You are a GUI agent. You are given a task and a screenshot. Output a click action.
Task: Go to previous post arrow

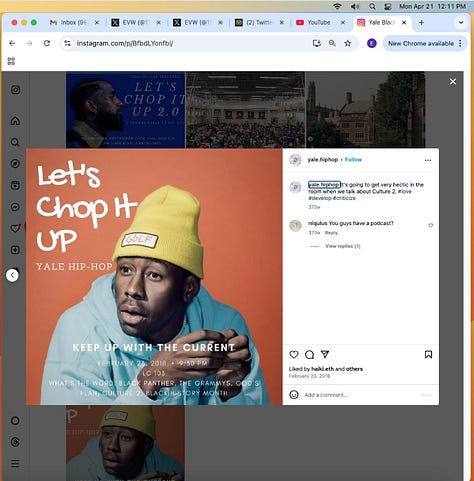[12, 275]
